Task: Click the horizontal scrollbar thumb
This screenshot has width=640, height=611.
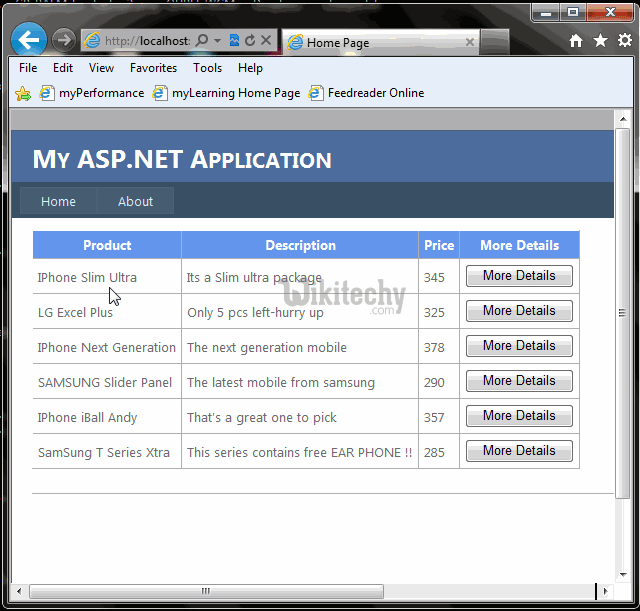Action: [205, 591]
